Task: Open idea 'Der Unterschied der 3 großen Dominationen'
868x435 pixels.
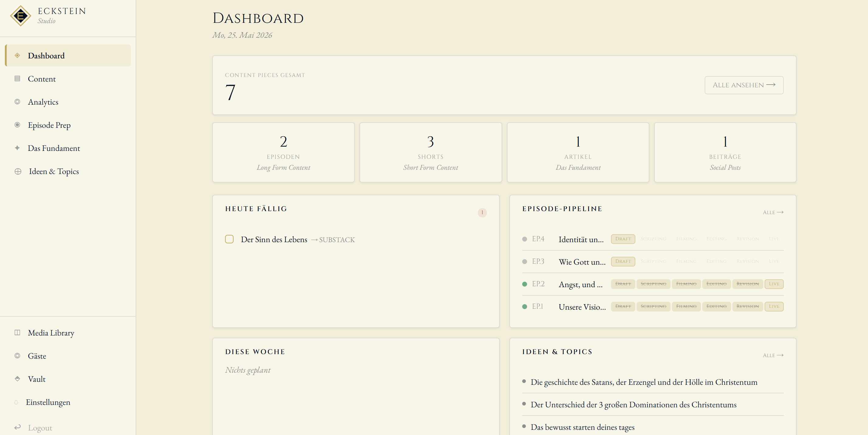Action: 653,405
